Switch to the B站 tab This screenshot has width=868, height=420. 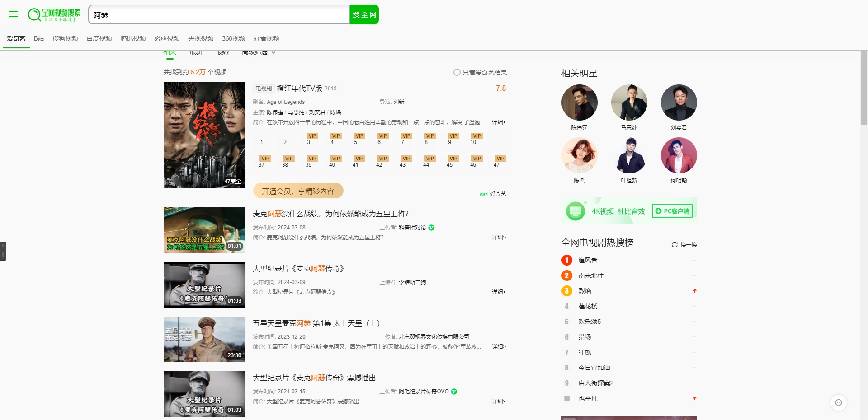(39, 38)
